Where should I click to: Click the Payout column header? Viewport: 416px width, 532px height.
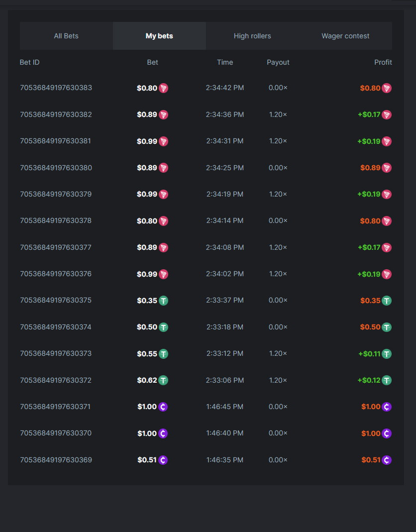pyautogui.click(x=278, y=62)
